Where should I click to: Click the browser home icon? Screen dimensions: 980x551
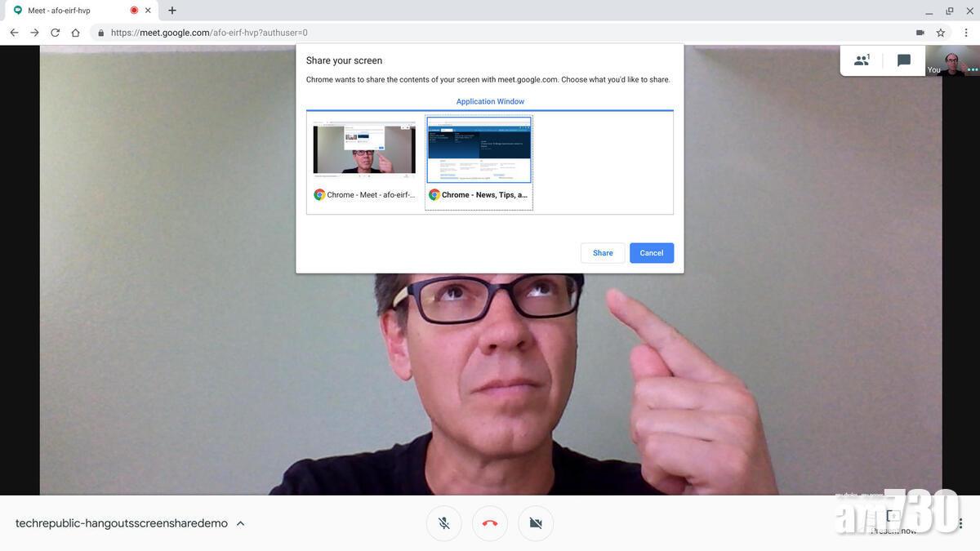tap(75, 33)
